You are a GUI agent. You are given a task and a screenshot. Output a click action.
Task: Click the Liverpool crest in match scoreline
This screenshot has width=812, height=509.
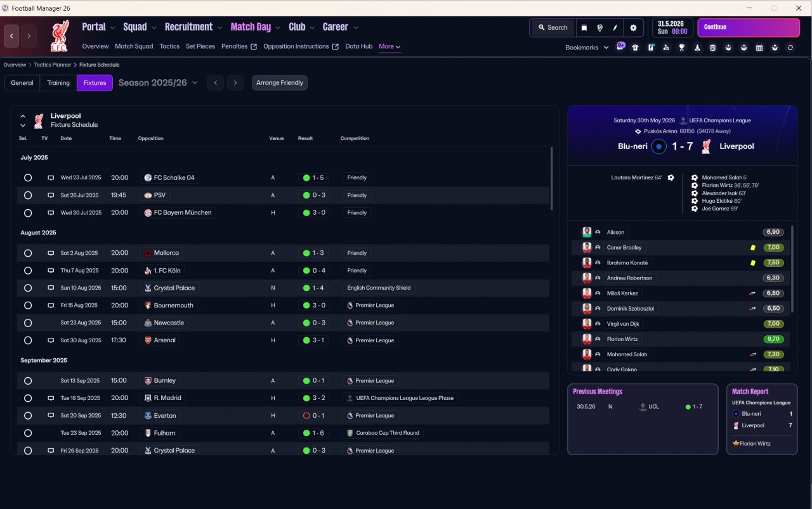coord(706,146)
